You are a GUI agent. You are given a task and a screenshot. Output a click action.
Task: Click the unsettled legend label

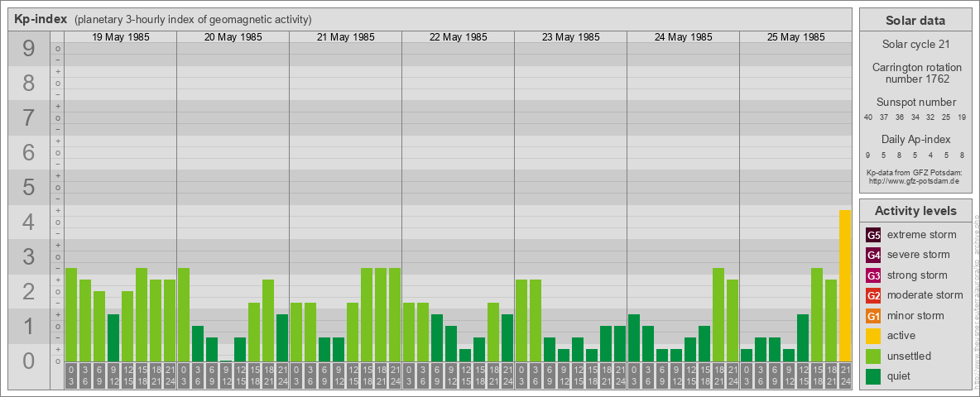click(x=910, y=356)
